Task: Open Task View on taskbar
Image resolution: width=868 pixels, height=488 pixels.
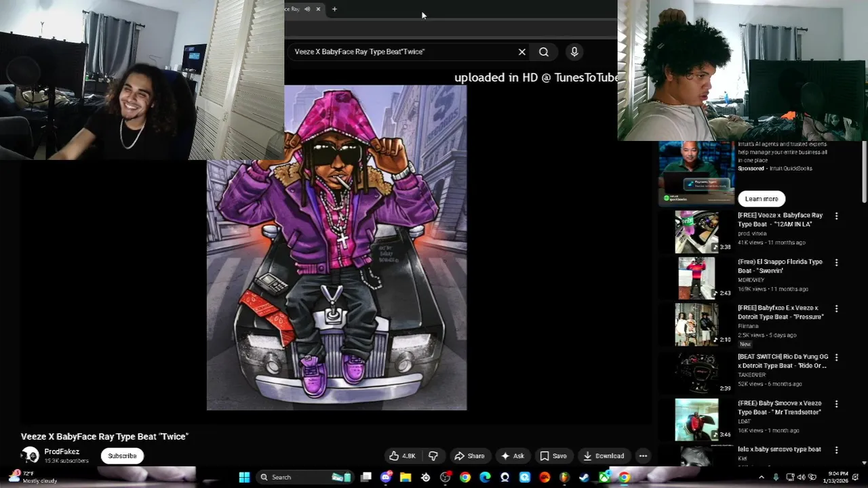Action: tap(366, 477)
